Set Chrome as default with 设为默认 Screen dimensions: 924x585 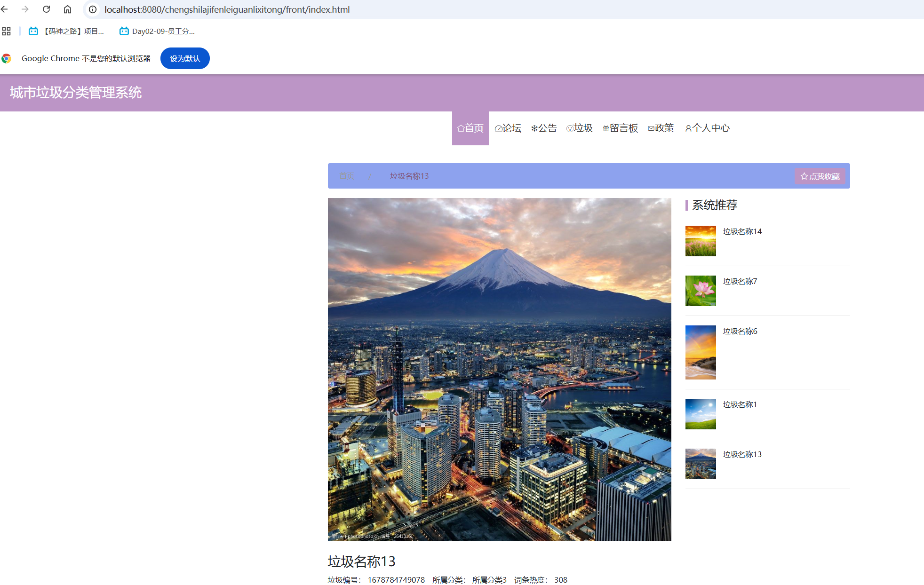pos(185,58)
